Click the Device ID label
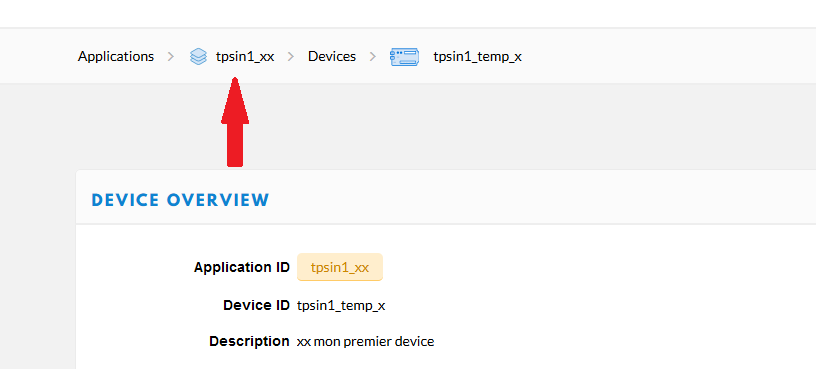 (x=256, y=305)
